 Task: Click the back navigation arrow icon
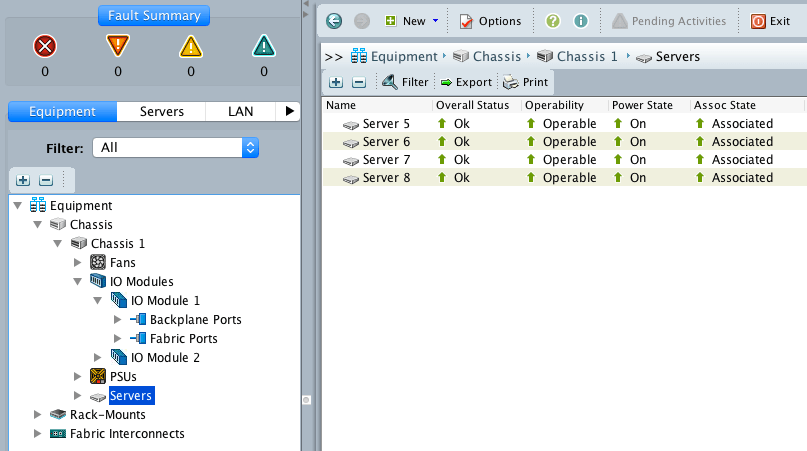point(334,21)
